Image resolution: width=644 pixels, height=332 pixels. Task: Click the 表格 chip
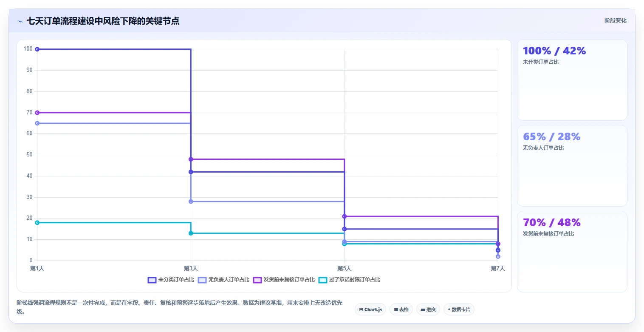401,309
